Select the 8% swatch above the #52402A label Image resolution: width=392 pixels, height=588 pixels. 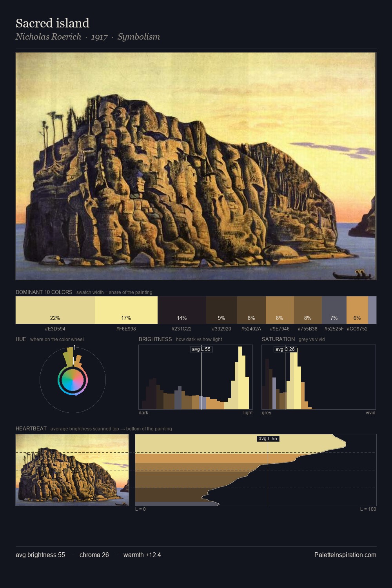[251, 310]
